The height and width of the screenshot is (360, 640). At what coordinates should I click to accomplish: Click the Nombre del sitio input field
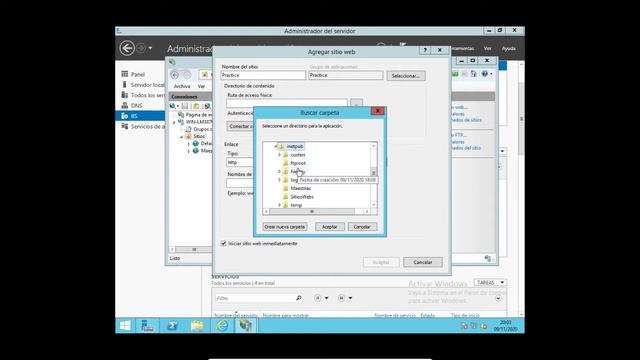point(263,75)
